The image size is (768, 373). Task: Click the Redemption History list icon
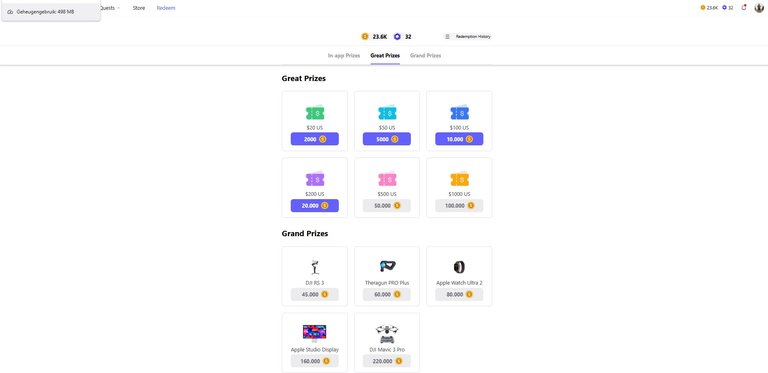447,37
